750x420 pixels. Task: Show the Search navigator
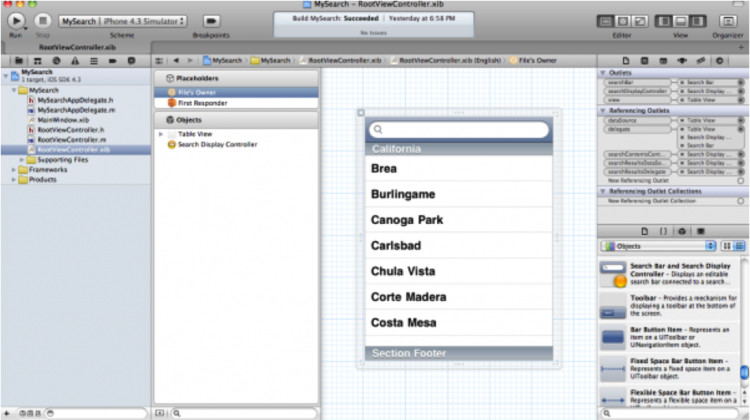pos(56,61)
